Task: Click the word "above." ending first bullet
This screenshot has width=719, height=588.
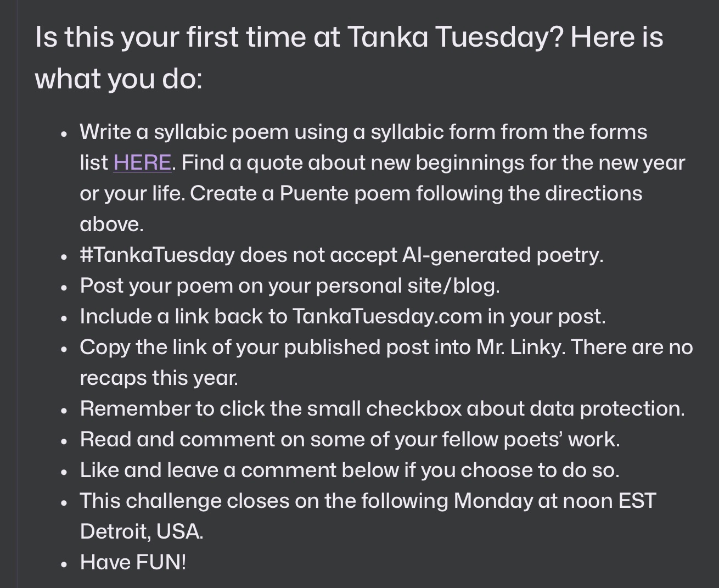Action: [x=111, y=225]
